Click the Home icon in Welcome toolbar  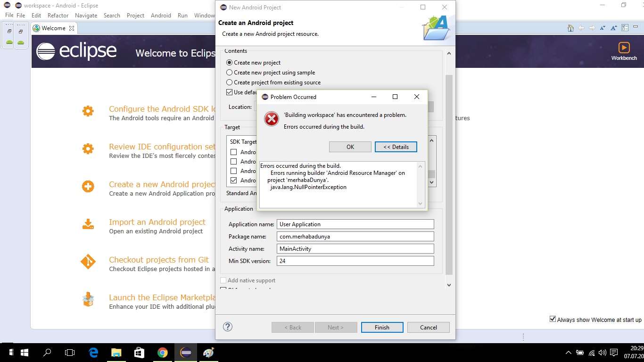click(x=570, y=28)
